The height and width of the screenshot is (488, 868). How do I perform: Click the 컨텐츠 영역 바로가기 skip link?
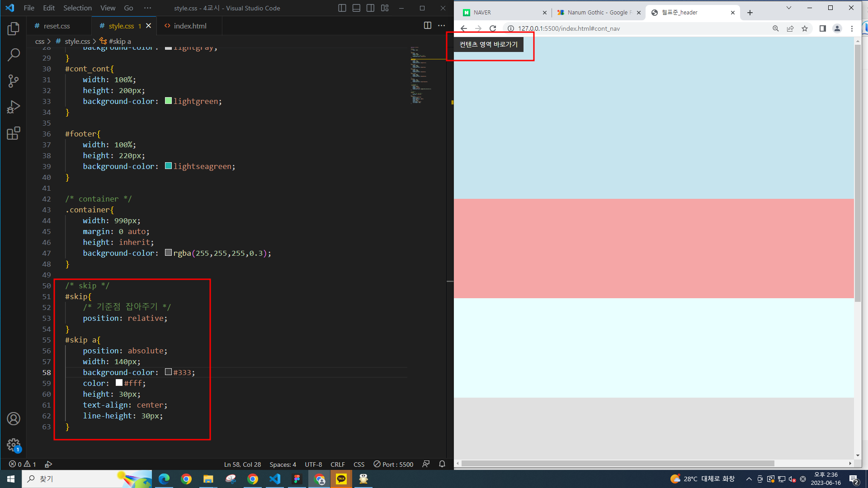coord(488,44)
